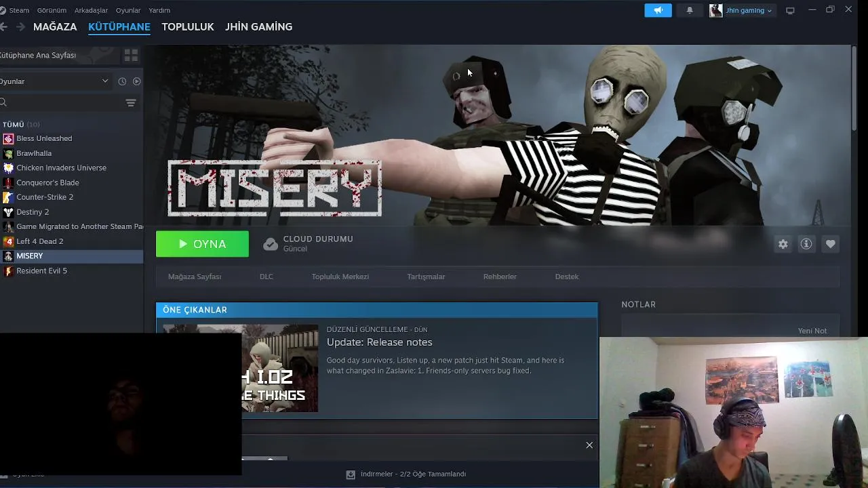The width and height of the screenshot is (868, 488).
Task: Open the library collections grid view
Action: (x=131, y=55)
